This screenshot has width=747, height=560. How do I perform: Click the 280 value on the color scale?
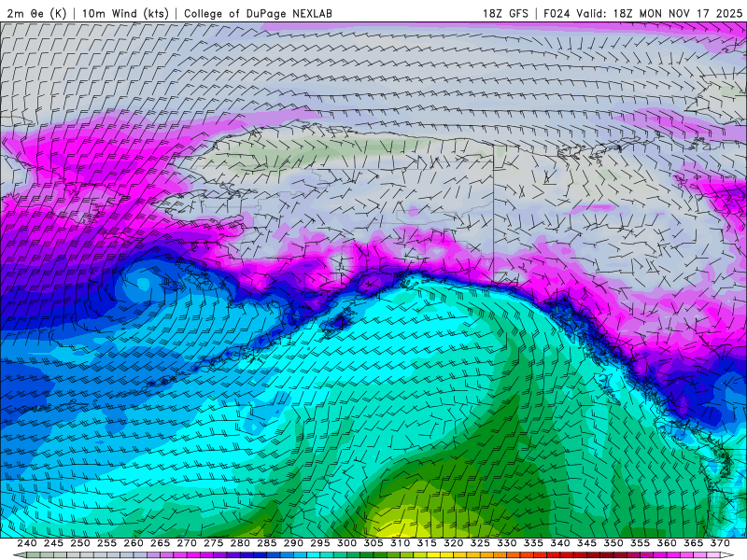coord(241,543)
